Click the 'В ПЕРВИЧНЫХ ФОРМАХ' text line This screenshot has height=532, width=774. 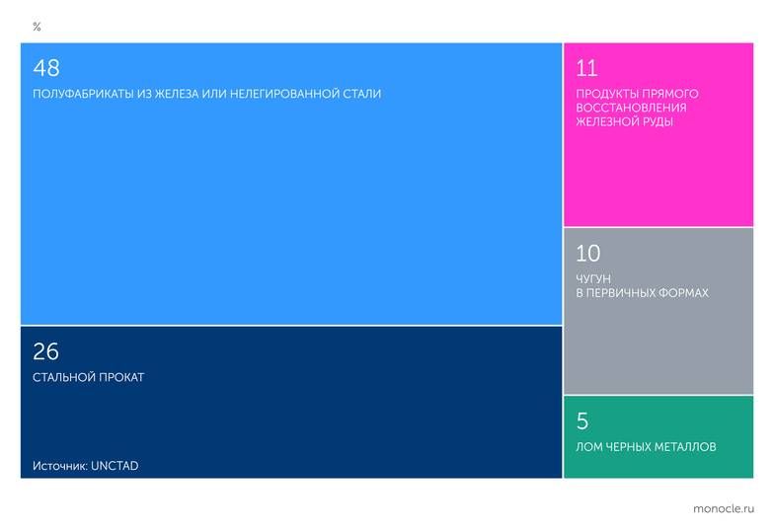point(642,293)
